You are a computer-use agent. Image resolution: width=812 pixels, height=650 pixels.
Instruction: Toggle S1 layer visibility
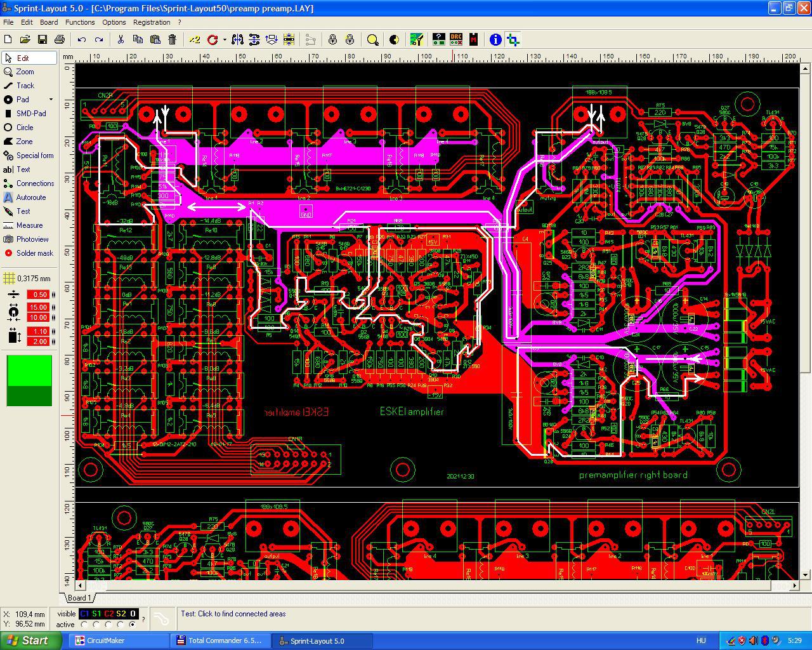(x=96, y=614)
